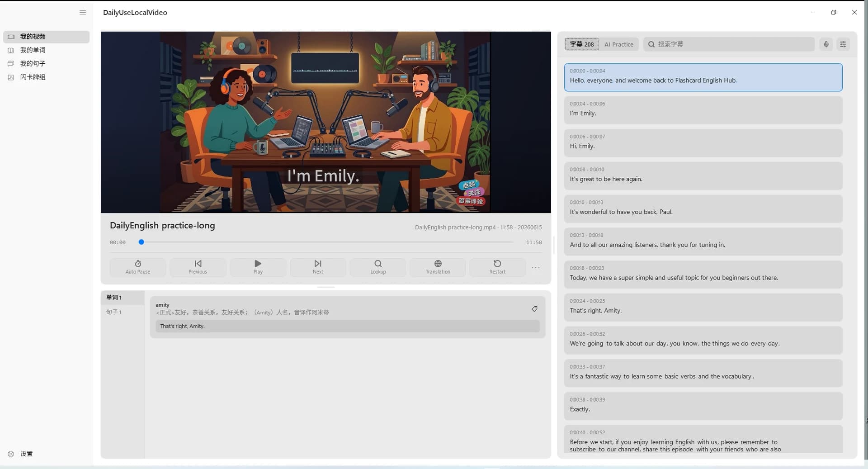The width and height of the screenshot is (868, 469).
Task: Click the video player frame
Action: click(x=325, y=122)
